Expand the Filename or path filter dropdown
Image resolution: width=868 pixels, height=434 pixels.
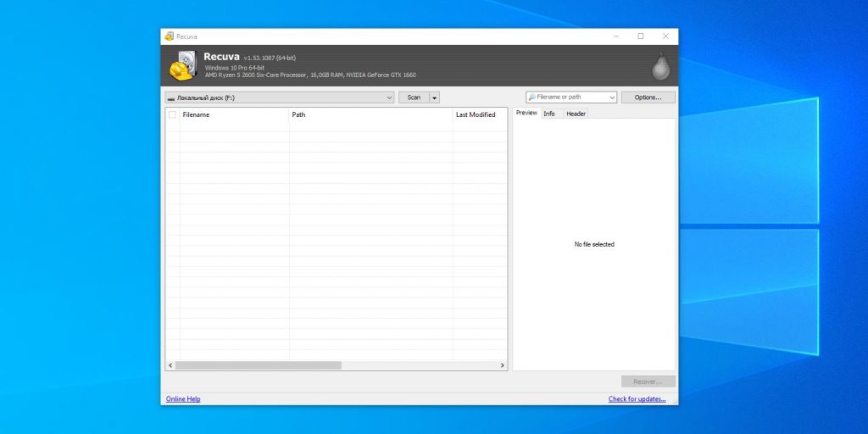tap(611, 97)
